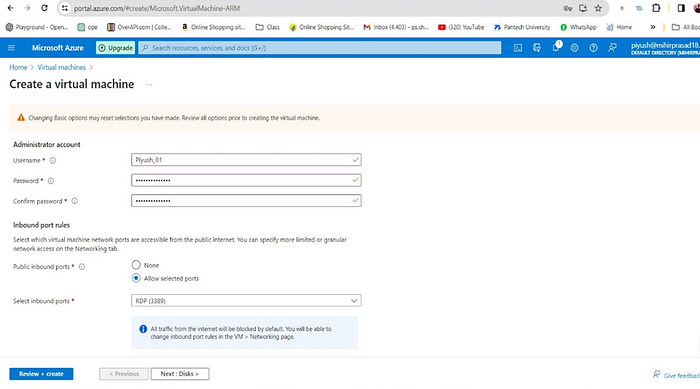700x389 pixels.
Task: Open the browser extensions puzzle icon
Action: coord(656,8)
